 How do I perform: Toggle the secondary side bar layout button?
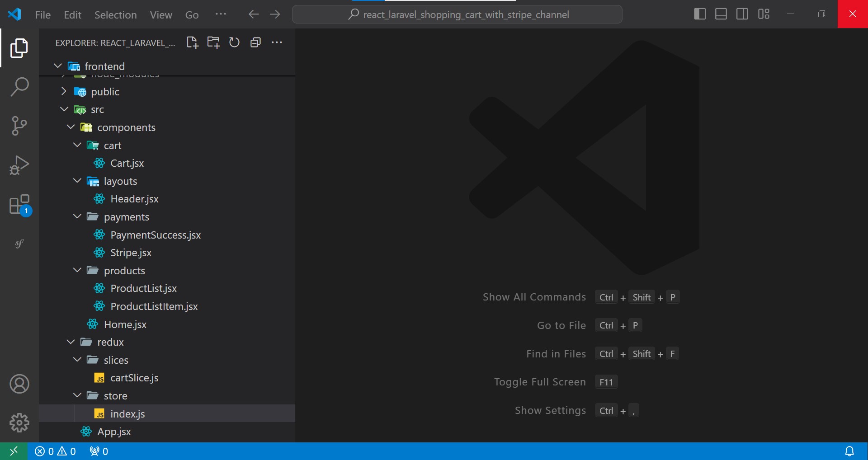coord(742,14)
